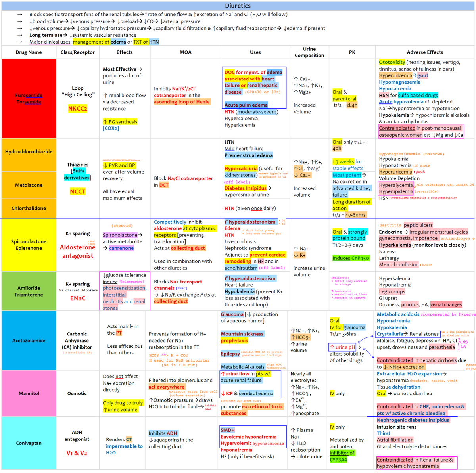476x473 pixels.
Task: Select the 'Chlorthalidone' cell
Action: (29, 208)
